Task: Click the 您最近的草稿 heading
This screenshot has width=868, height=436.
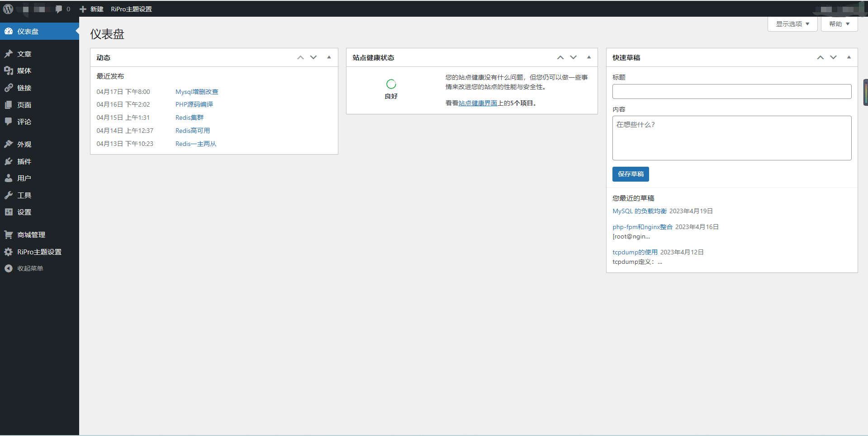Action: click(x=633, y=198)
